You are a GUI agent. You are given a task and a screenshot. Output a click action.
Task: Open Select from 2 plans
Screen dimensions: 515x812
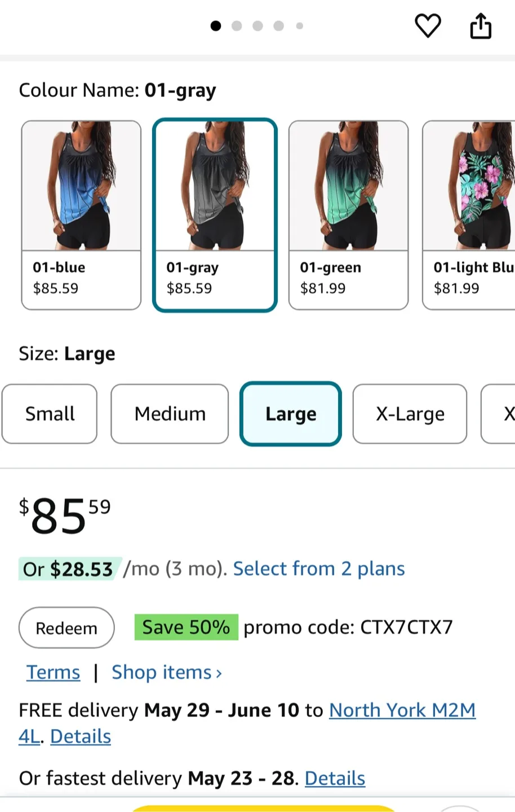(x=319, y=568)
